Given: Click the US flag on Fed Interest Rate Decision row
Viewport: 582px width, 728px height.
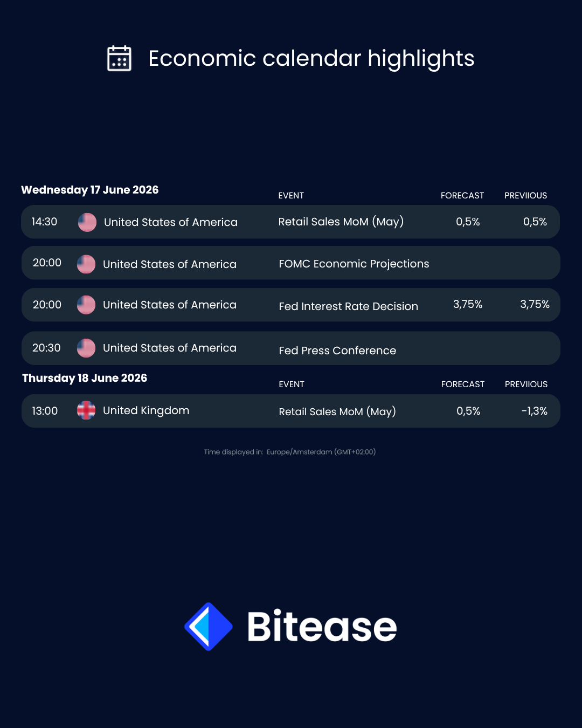Looking at the screenshot, I should click(86, 305).
